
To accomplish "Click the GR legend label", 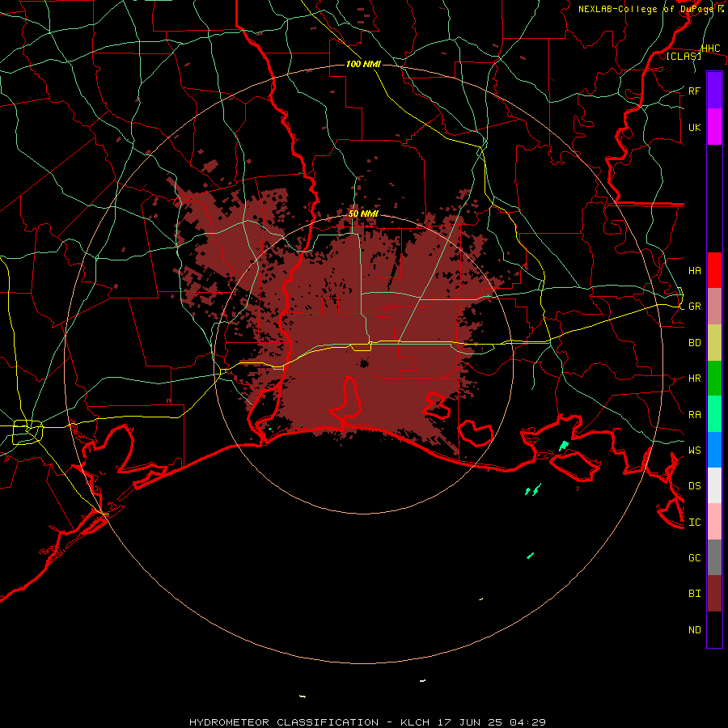I will [x=694, y=307].
